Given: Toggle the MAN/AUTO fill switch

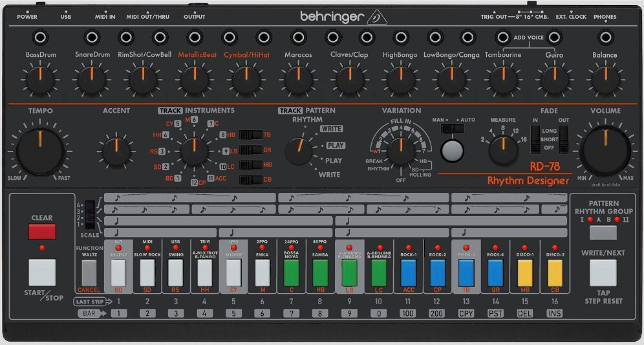Looking at the screenshot, I should coord(452,129).
